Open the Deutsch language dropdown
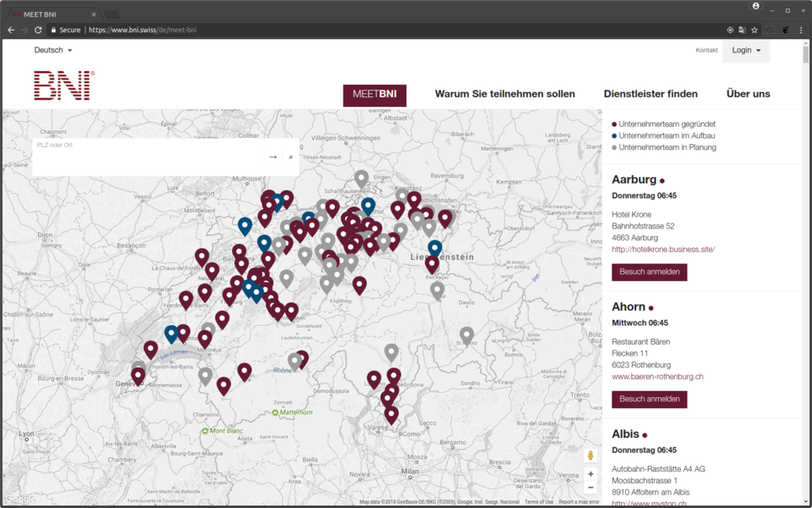Image resolution: width=812 pixels, height=508 pixels. pyautogui.click(x=52, y=50)
